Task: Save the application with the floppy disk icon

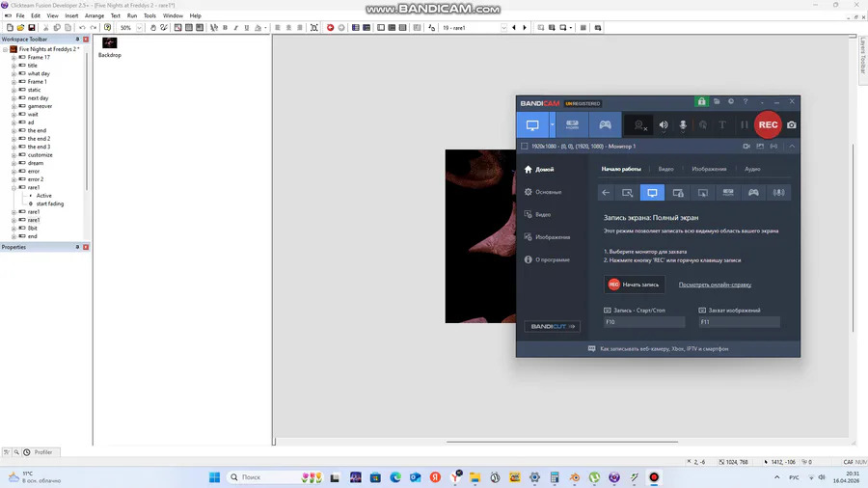Action: tap(32, 28)
